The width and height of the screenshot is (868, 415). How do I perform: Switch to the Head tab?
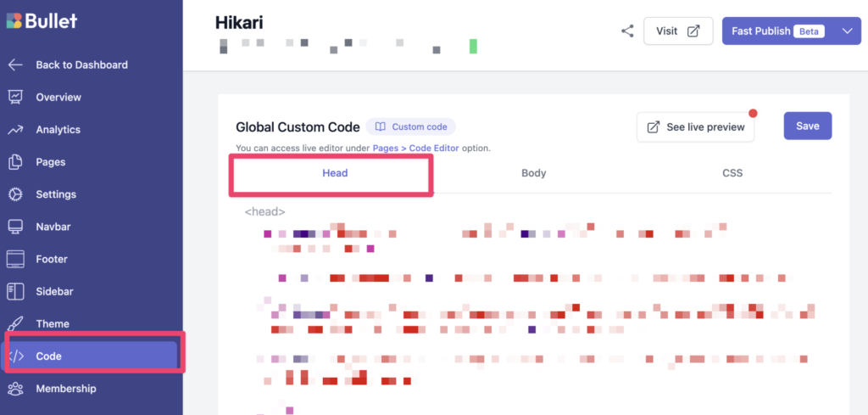point(335,173)
